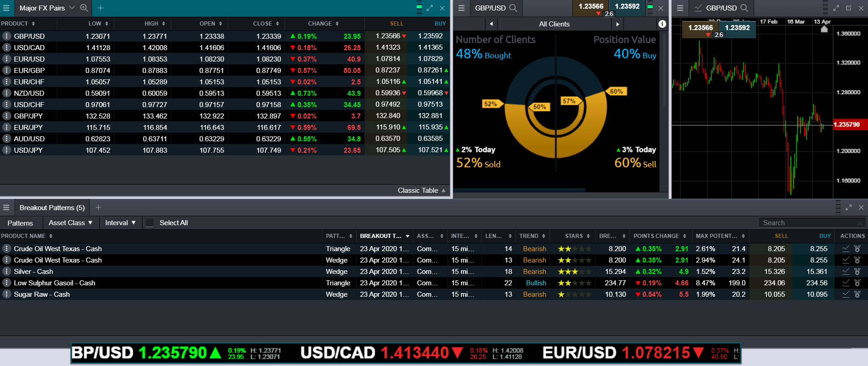Click the search magnifier beside Major FX Pairs
Viewport: 868px width, 366px height.
pyautogui.click(x=84, y=8)
